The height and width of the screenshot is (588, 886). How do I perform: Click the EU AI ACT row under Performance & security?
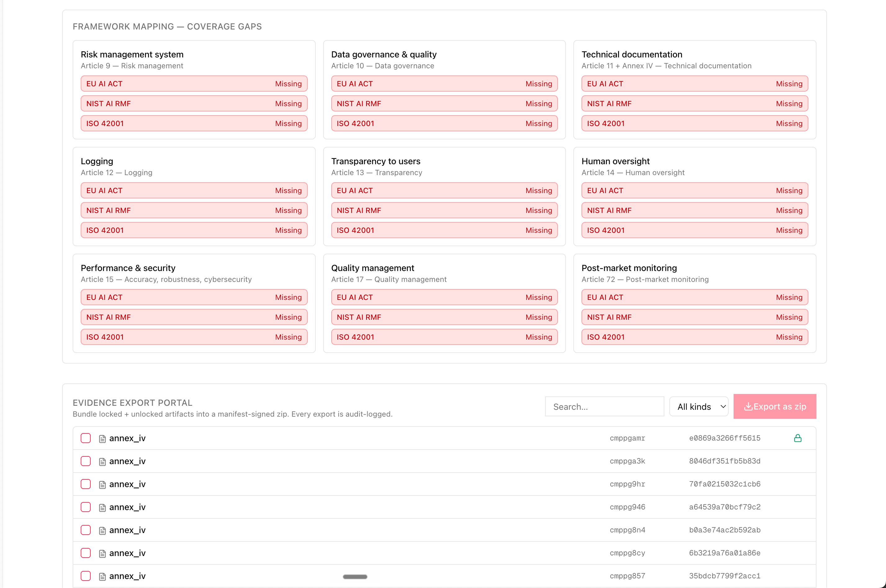tap(194, 297)
